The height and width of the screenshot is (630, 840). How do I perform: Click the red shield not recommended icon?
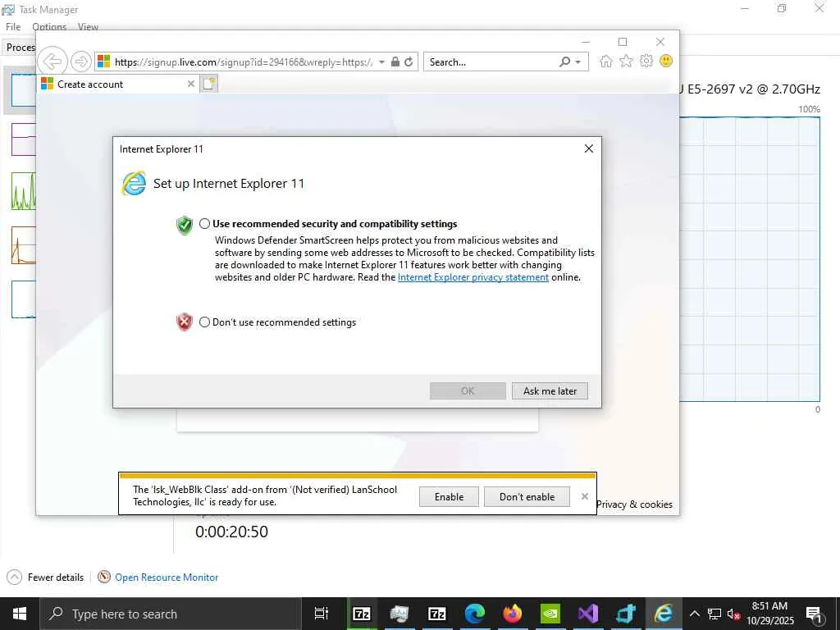(x=185, y=322)
